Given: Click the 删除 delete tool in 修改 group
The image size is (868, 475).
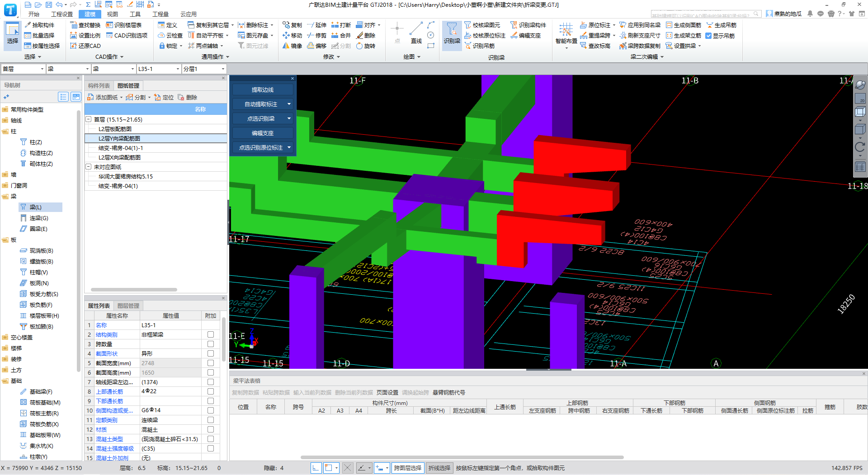Looking at the screenshot, I should pyautogui.click(x=365, y=35).
